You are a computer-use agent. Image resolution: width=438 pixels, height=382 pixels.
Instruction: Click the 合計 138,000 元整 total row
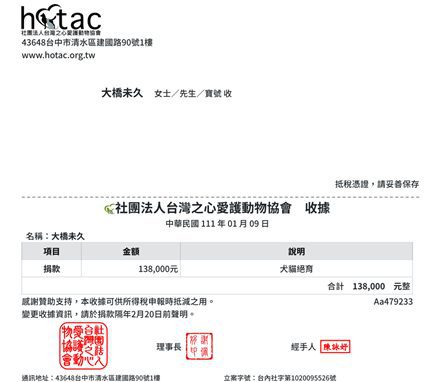(217, 286)
